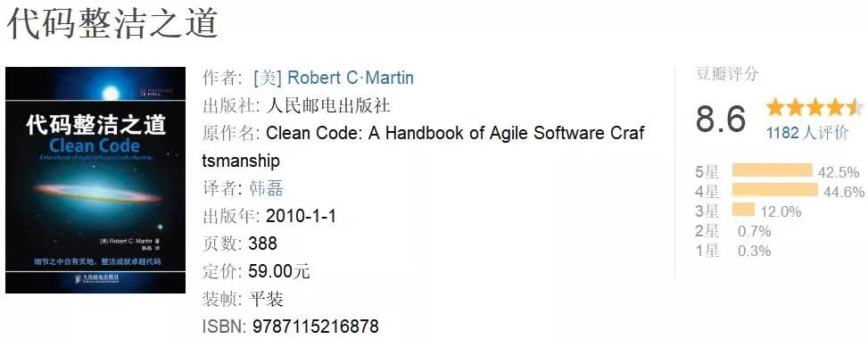Image resolution: width=868 pixels, height=339 pixels.
Task: Click the publication date 2010-1-1
Action: point(301,216)
